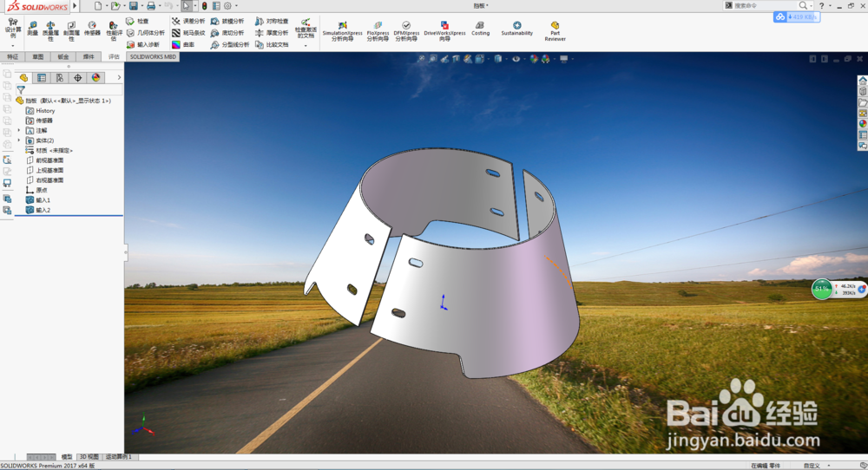Open the FeatureManager design tree tab
The width and height of the screenshot is (868, 470).
[23, 78]
